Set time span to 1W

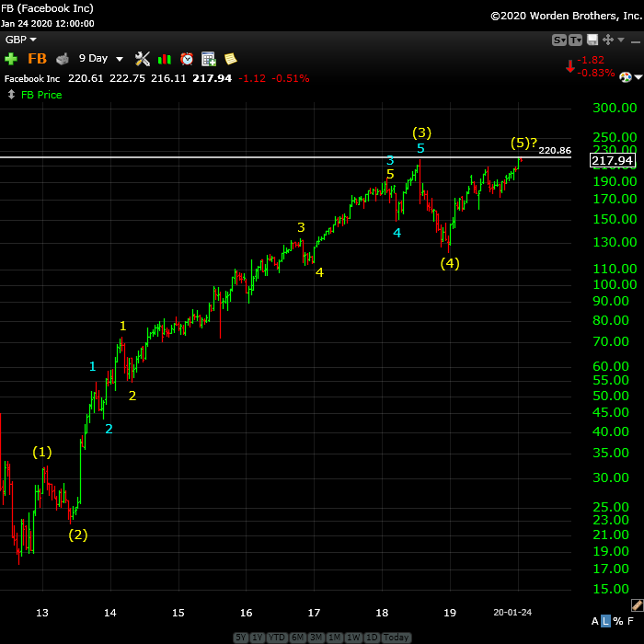point(353,638)
